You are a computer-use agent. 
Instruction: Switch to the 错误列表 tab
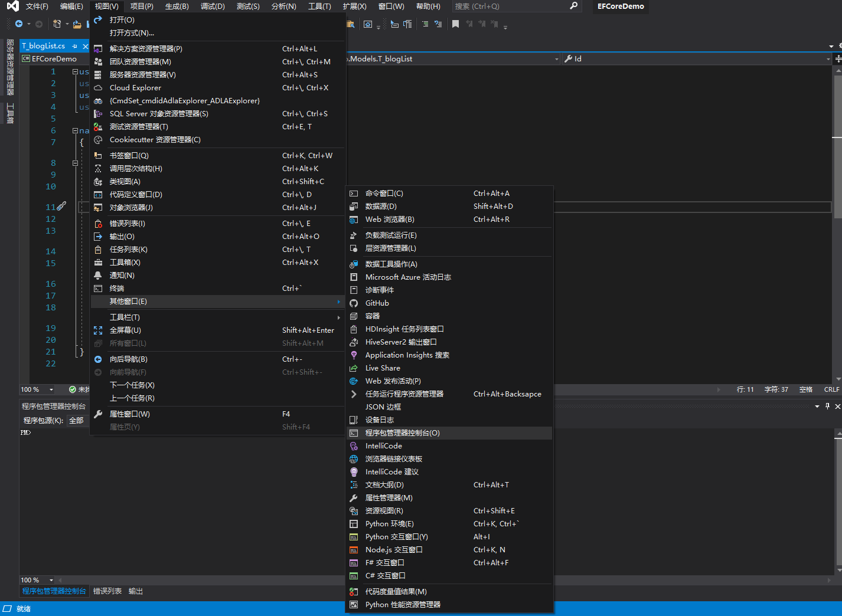(x=107, y=591)
